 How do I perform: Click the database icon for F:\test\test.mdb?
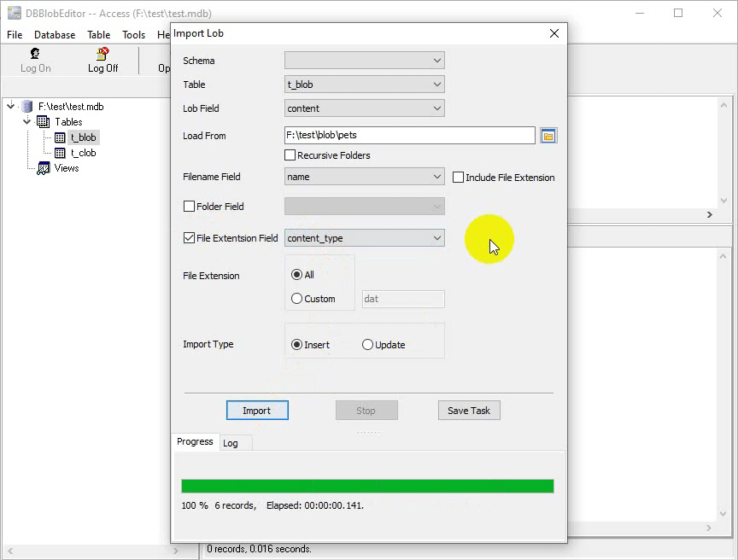(27, 107)
